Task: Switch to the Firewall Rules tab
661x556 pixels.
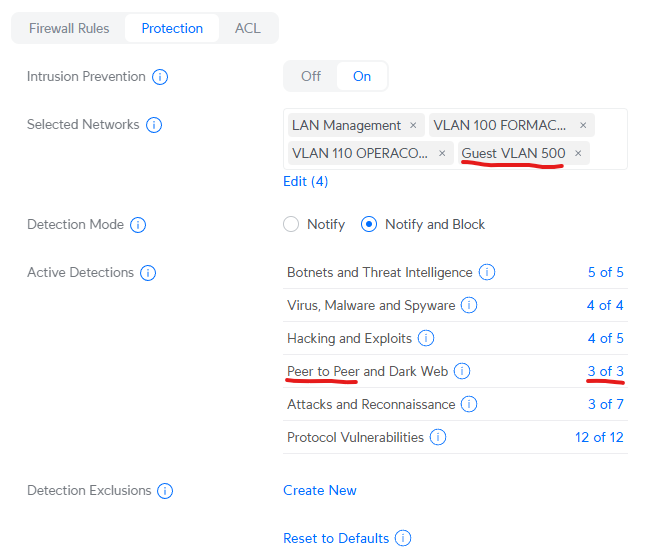Action: 68,28
